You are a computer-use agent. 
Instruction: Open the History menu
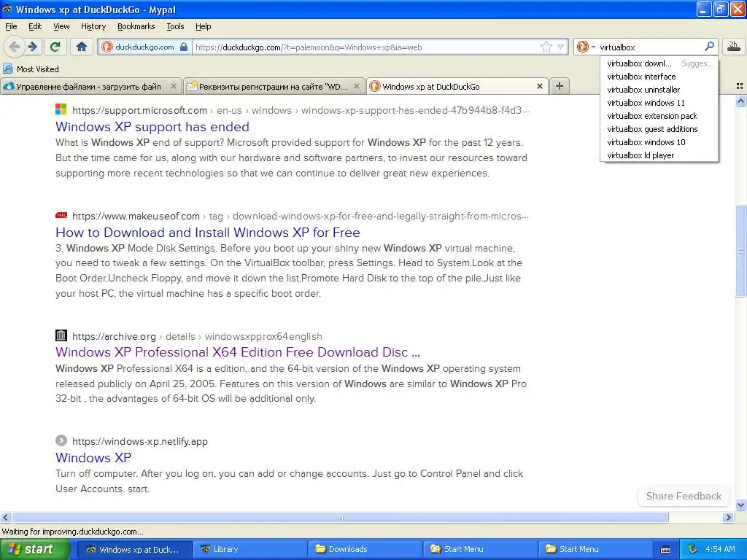coord(93,26)
